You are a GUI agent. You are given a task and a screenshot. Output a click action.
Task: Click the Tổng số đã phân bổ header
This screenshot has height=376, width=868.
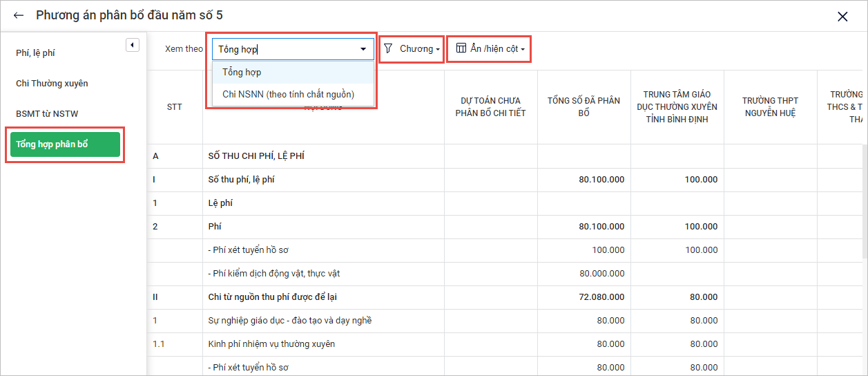(x=584, y=106)
